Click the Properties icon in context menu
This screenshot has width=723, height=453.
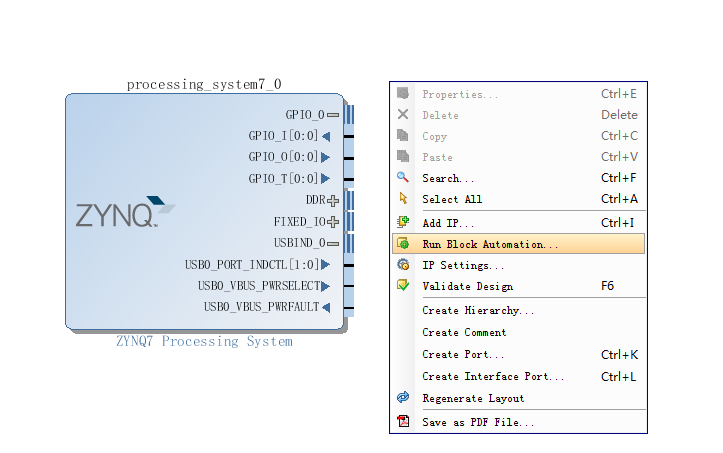403,93
